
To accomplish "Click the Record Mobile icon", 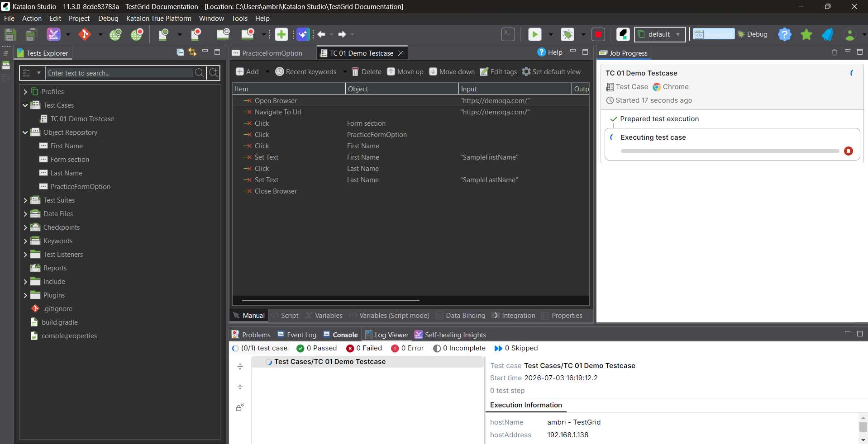I will coord(196,34).
